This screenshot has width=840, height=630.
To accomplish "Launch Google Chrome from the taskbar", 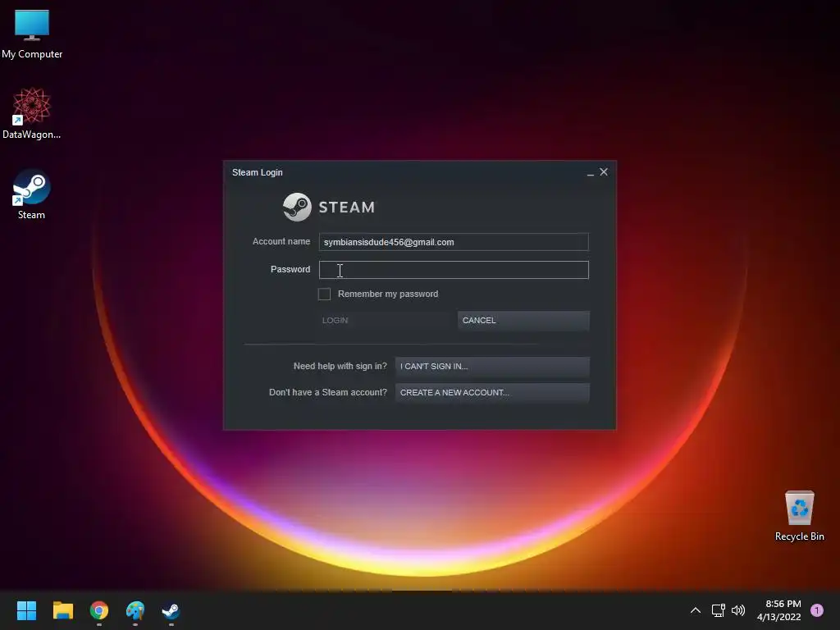I will click(99, 610).
